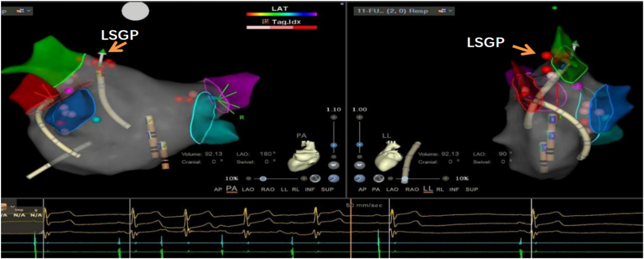Click the Tag.Idx icon in the legend
The width and height of the screenshot is (644, 259).
coord(264,22)
